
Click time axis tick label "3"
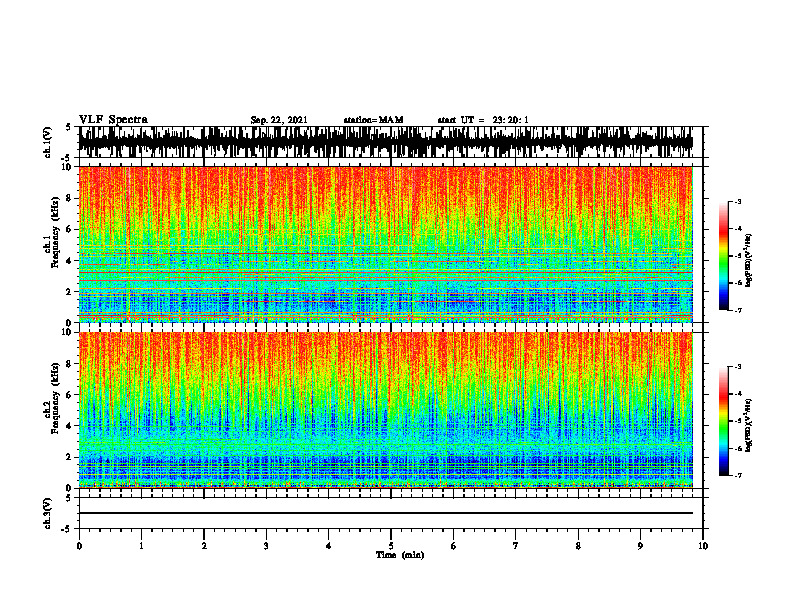[266, 546]
